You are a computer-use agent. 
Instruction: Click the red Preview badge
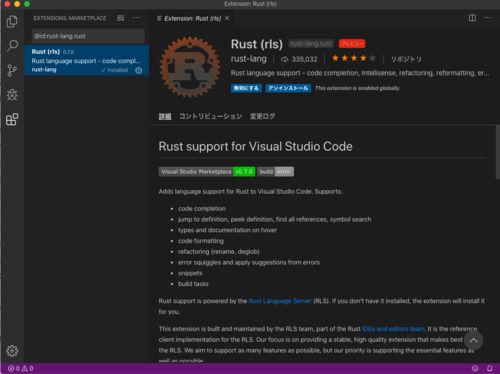click(x=352, y=44)
